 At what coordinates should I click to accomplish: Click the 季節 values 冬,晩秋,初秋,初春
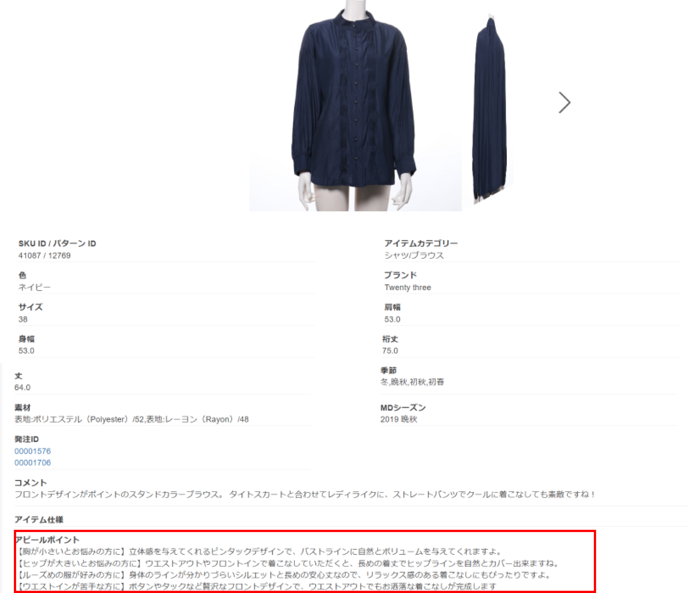(412, 382)
